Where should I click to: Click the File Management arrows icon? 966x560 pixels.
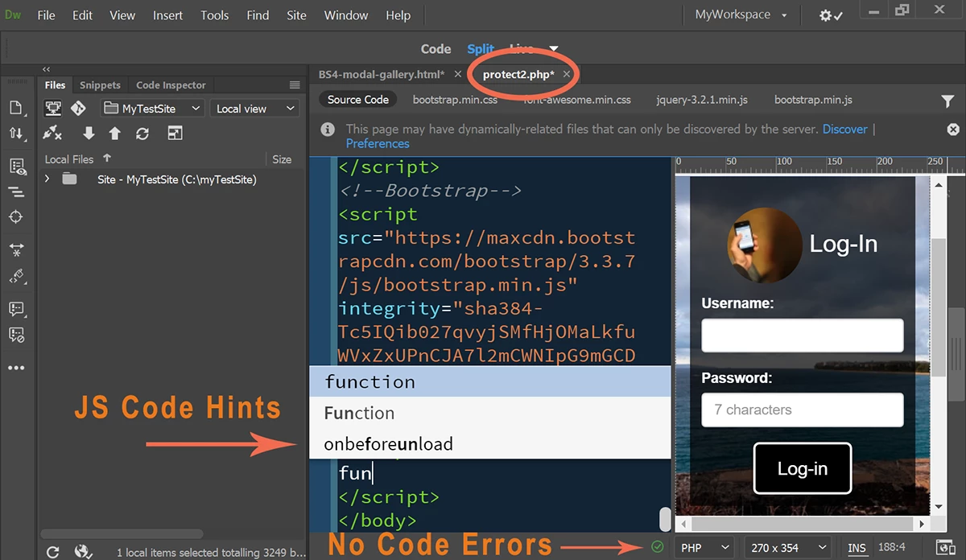pyautogui.click(x=17, y=134)
